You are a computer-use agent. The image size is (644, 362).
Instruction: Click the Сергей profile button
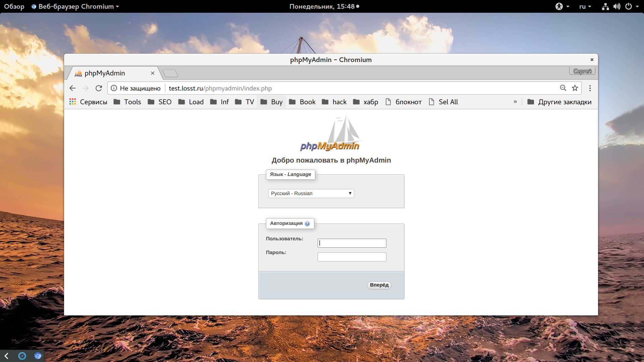tap(582, 71)
